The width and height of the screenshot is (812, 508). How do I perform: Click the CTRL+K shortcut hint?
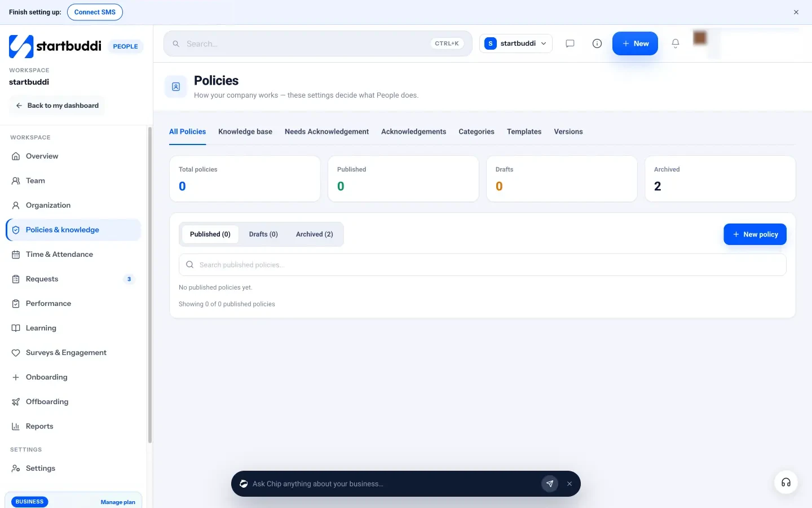pos(447,43)
